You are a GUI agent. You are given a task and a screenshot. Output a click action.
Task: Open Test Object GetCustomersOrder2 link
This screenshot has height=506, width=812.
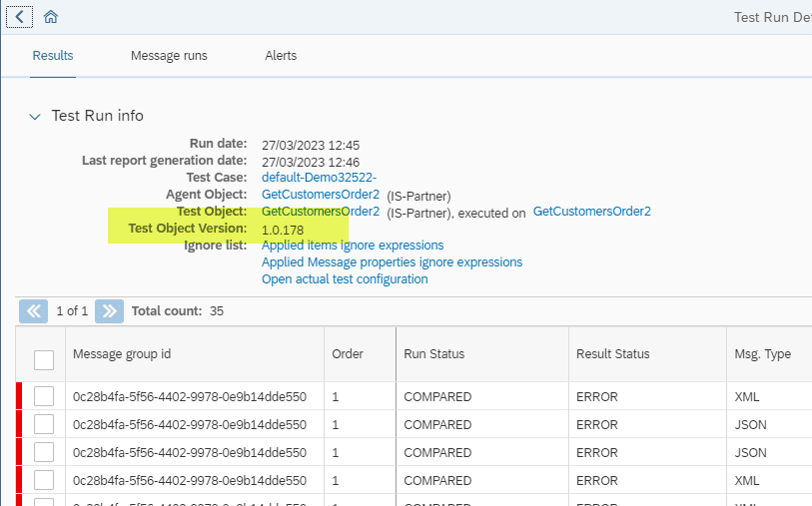coord(321,212)
